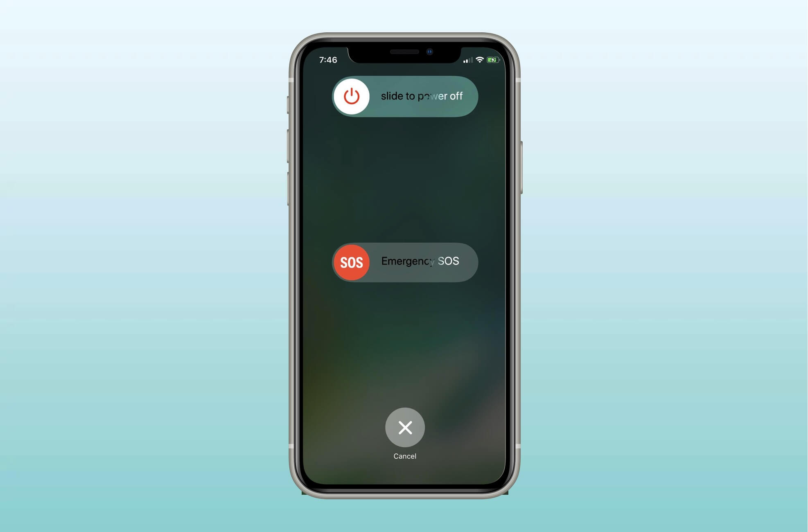Tap the power icon to slide off

(x=352, y=96)
